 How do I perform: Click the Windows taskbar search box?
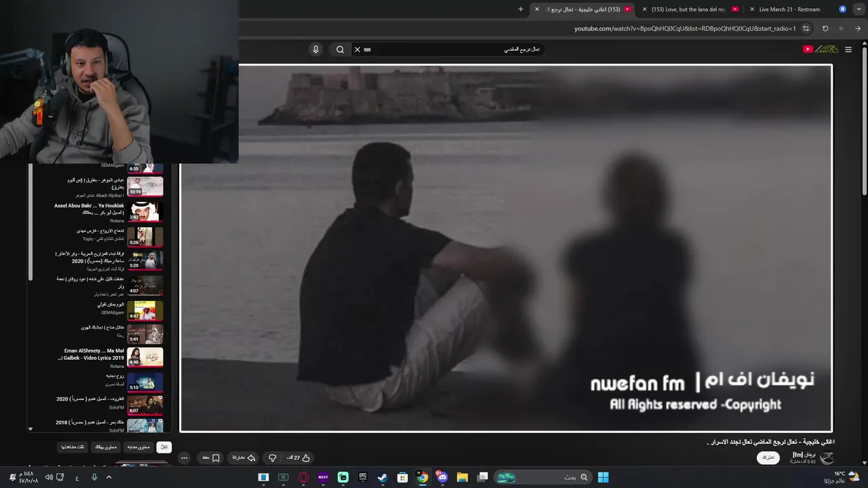[x=541, y=477]
